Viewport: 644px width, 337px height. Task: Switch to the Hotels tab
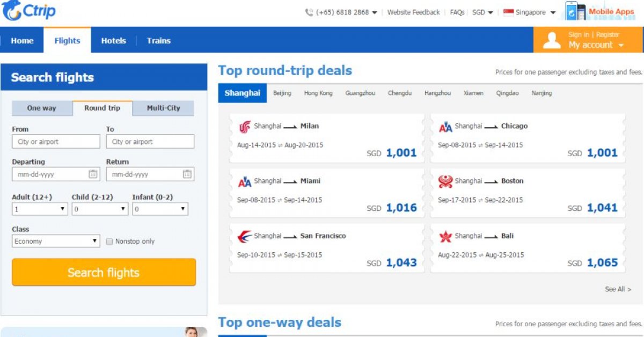pos(113,40)
